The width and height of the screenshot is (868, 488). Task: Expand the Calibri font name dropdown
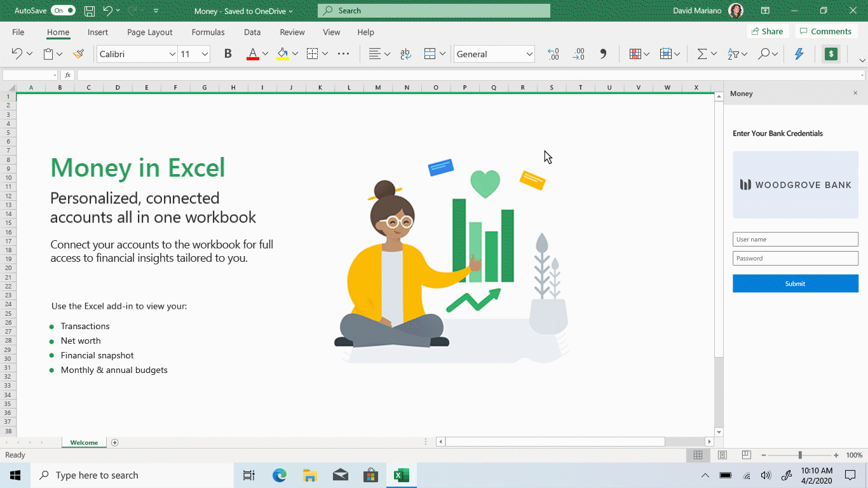[172, 54]
